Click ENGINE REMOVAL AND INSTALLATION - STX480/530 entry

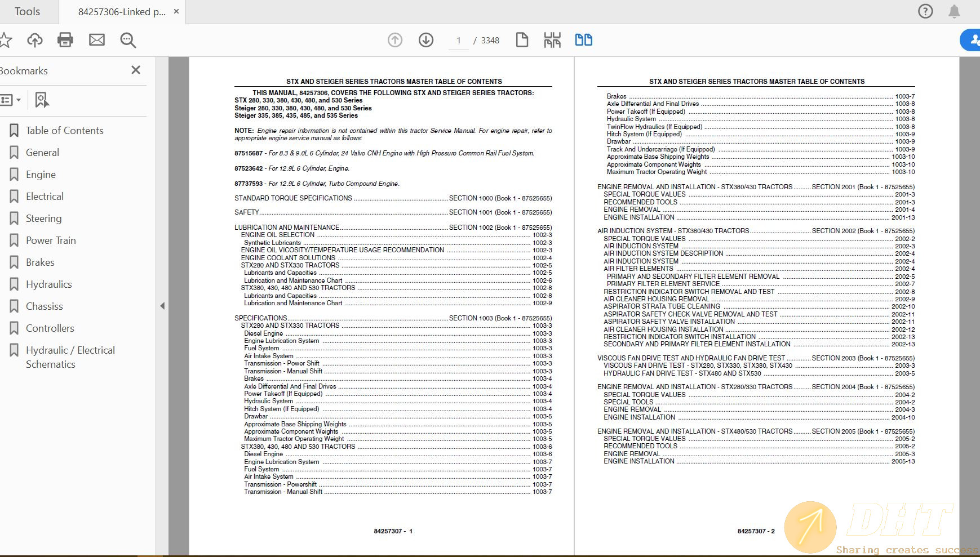[756, 431]
